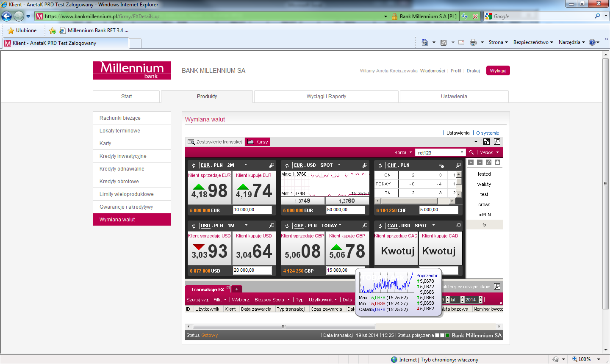610x364 pixels.
Task: Open the Zestawienie transakcji tab
Action: tap(215, 142)
